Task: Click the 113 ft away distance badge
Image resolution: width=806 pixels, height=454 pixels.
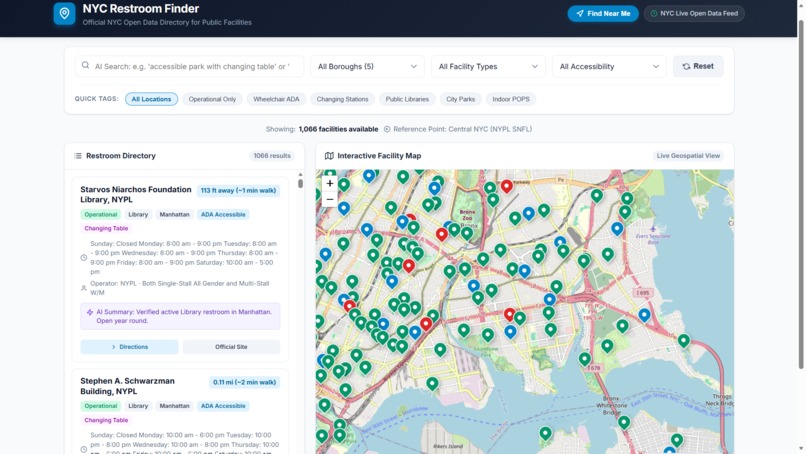Action: tap(238, 190)
